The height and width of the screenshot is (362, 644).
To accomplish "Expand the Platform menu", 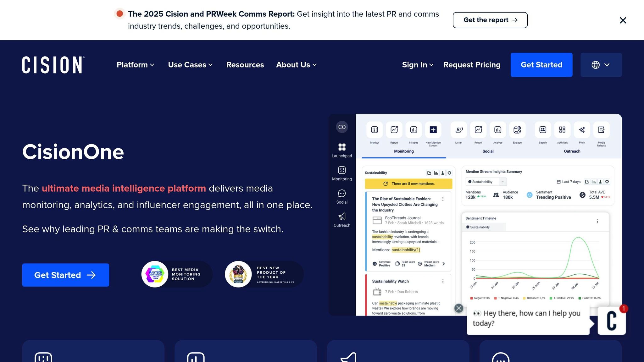I will (136, 65).
